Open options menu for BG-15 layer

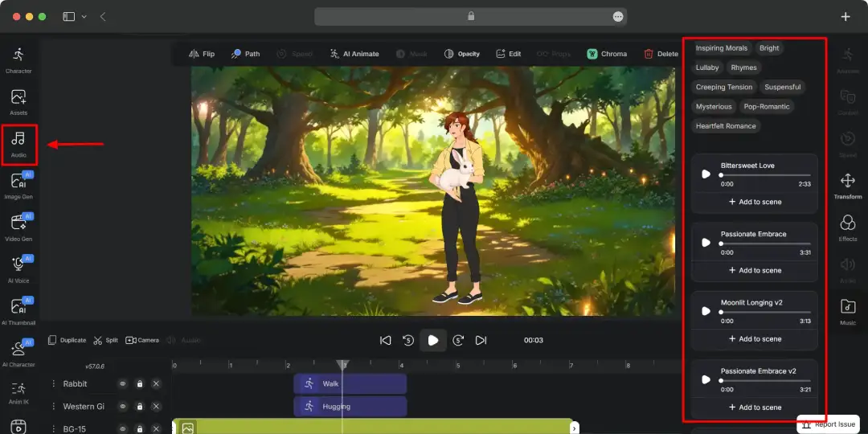(54, 429)
